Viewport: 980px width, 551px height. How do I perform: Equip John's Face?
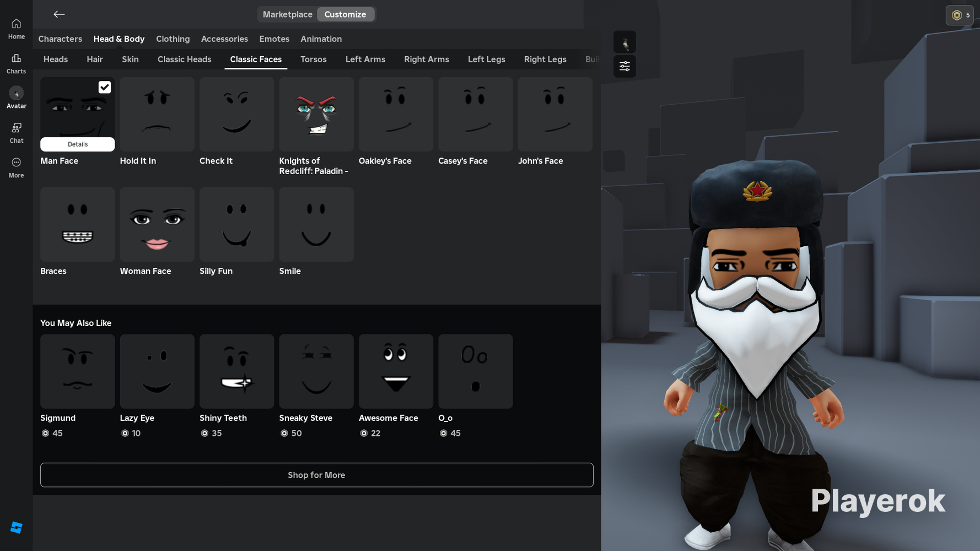[x=555, y=114]
